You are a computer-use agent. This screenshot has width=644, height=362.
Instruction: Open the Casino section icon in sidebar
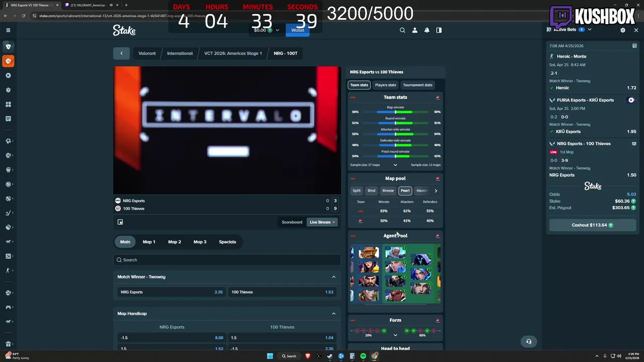pyautogui.click(x=8, y=46)
